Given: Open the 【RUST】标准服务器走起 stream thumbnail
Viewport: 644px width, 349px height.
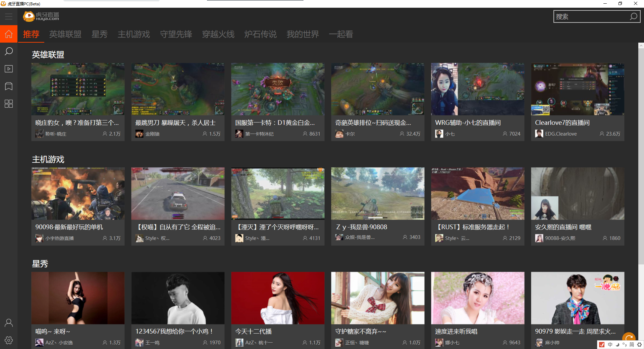Looking at the screenshot, I should coord(477,194).
